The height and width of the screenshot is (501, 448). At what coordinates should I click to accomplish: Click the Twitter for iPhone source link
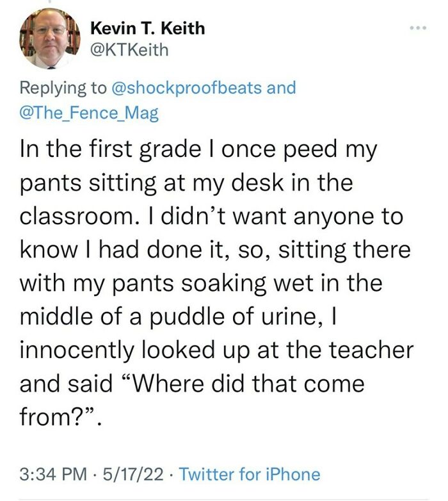pyautogui.click(x=249, y=474)
